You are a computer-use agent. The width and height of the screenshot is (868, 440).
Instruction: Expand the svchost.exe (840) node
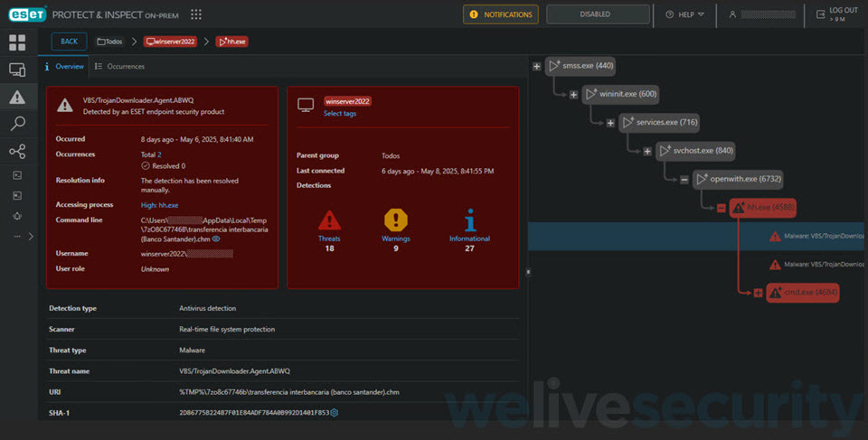(x=647, y=151)
